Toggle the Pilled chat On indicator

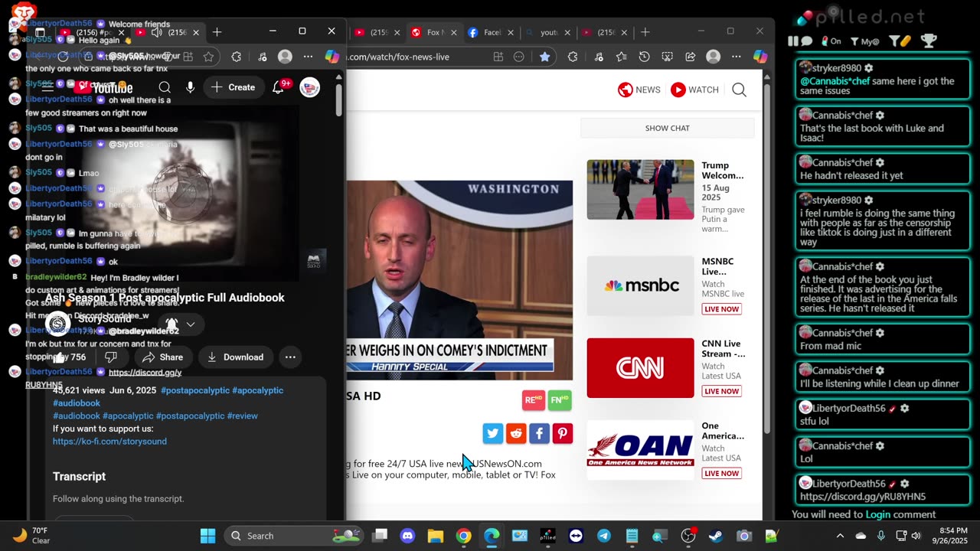coord(831,41)
